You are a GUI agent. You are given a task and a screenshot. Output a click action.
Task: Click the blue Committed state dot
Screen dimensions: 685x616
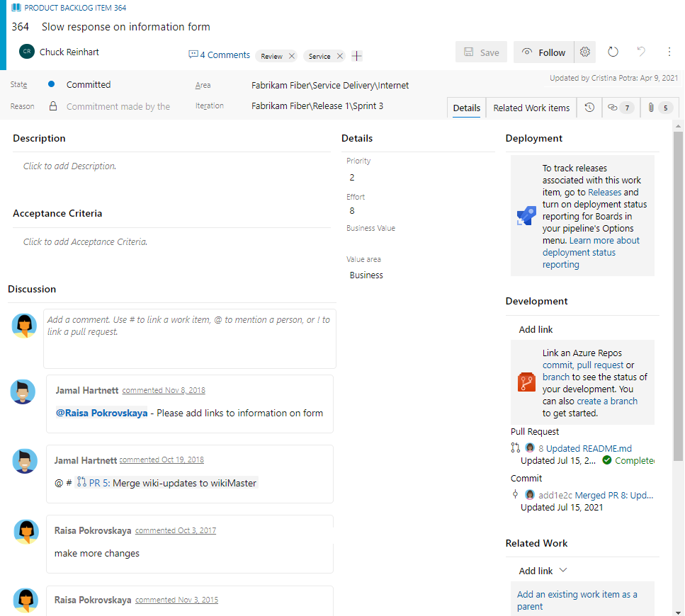point(51,84)
